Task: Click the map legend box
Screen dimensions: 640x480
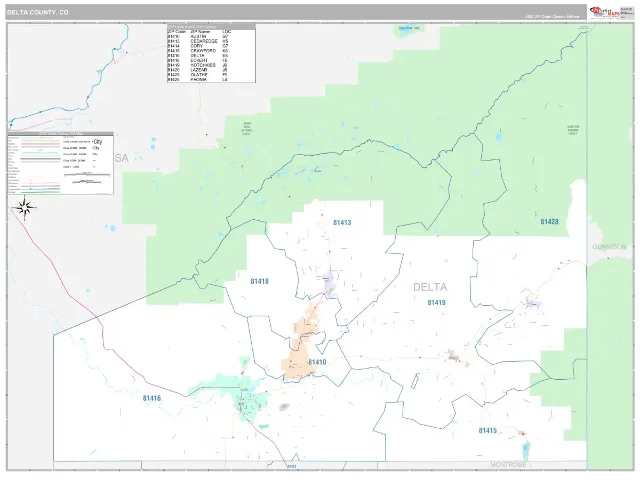Action: coord(60,163)
